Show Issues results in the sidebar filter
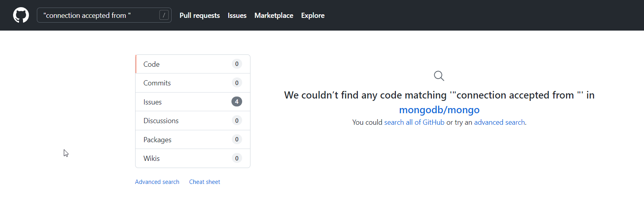This screenshot has height=201, width=644. point(153,102)
